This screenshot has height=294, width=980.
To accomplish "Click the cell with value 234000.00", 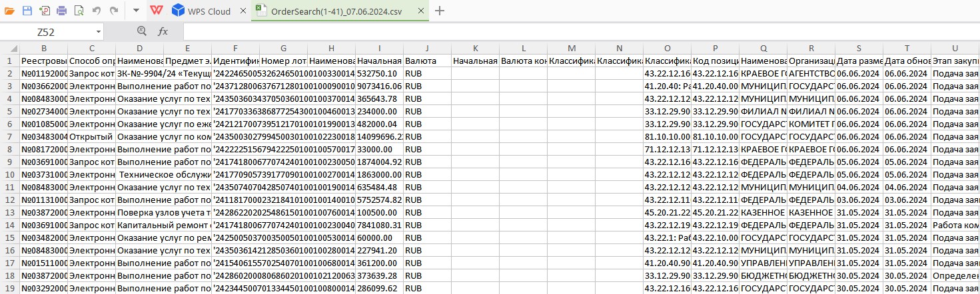I will point(379,111).
